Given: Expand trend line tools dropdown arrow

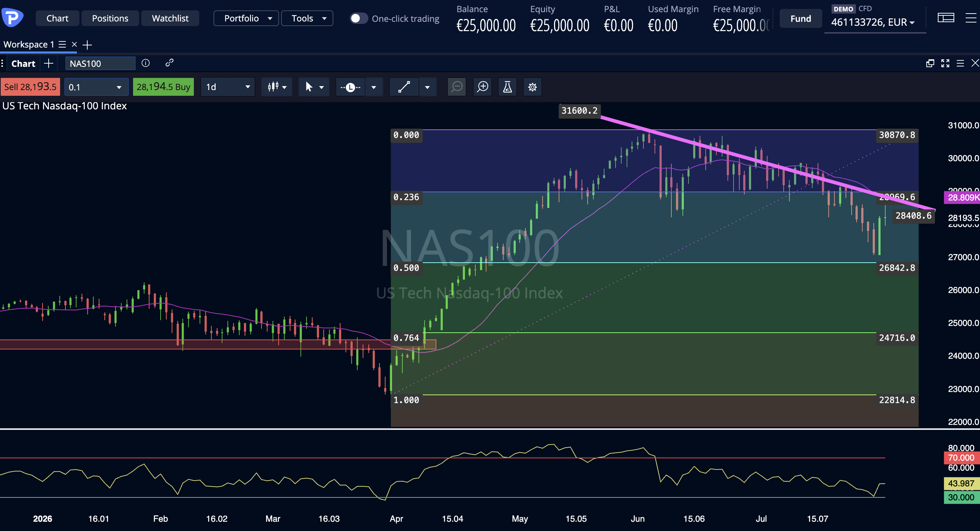Looking at the screenshot, I should pyautogui.click(x=428, y=88).
